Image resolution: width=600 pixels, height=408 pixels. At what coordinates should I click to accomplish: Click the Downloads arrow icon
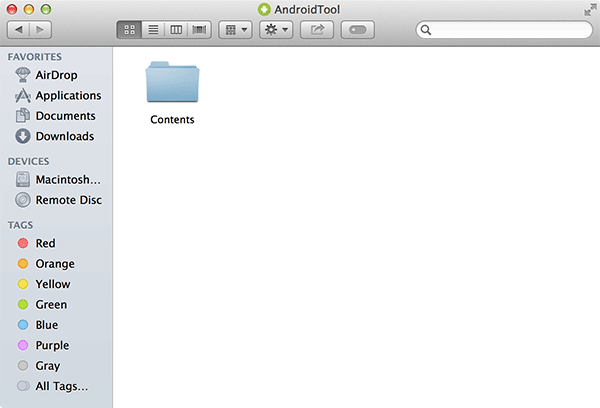pos(23,136)
